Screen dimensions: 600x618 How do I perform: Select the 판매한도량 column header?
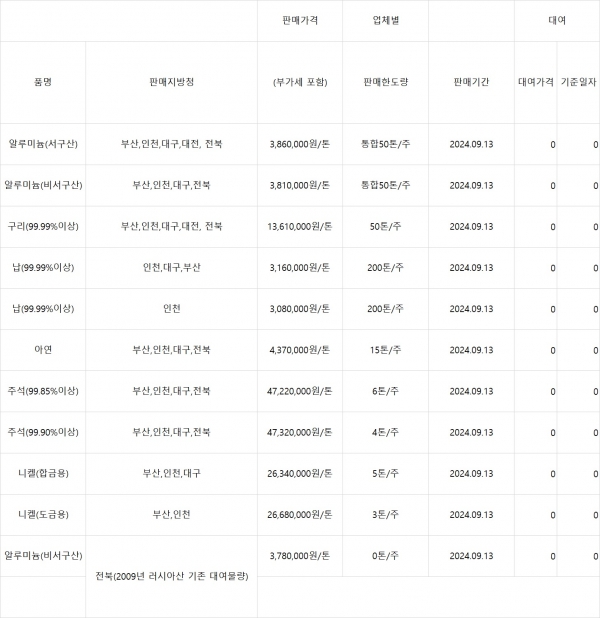coord(385,82)
